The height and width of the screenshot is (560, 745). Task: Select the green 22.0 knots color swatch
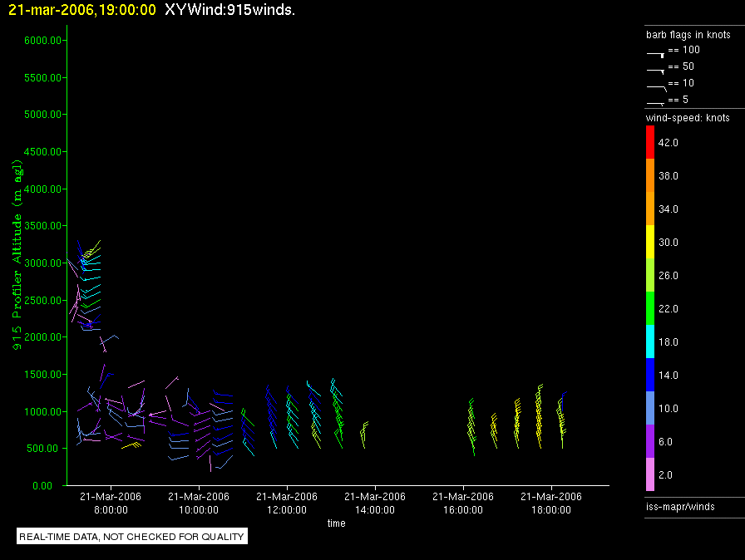point(650,308)
